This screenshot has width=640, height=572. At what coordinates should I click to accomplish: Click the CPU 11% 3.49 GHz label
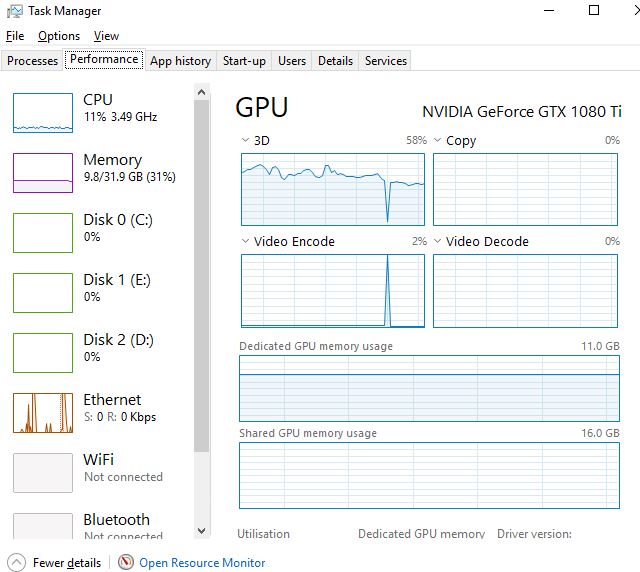(121, 117)
